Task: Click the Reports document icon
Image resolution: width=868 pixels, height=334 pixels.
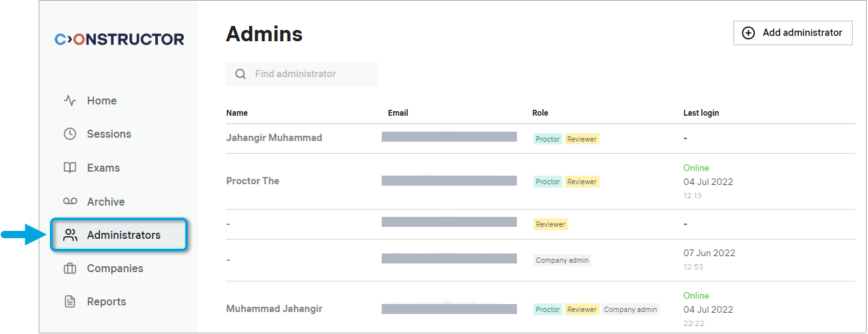Action: (70, 302)
